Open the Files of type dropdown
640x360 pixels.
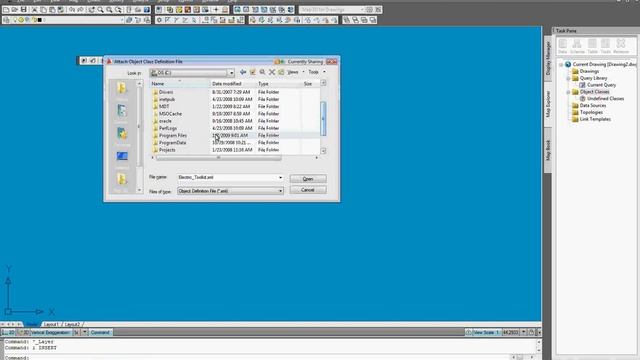pyautogui.click(x=230, y=191)
